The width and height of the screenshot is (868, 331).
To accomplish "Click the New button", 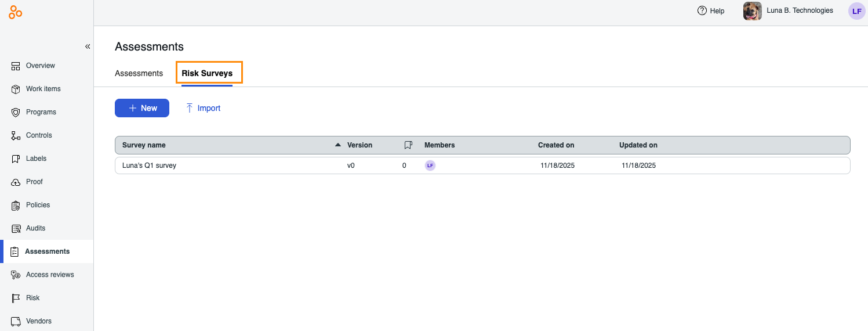I will (142, 108).
